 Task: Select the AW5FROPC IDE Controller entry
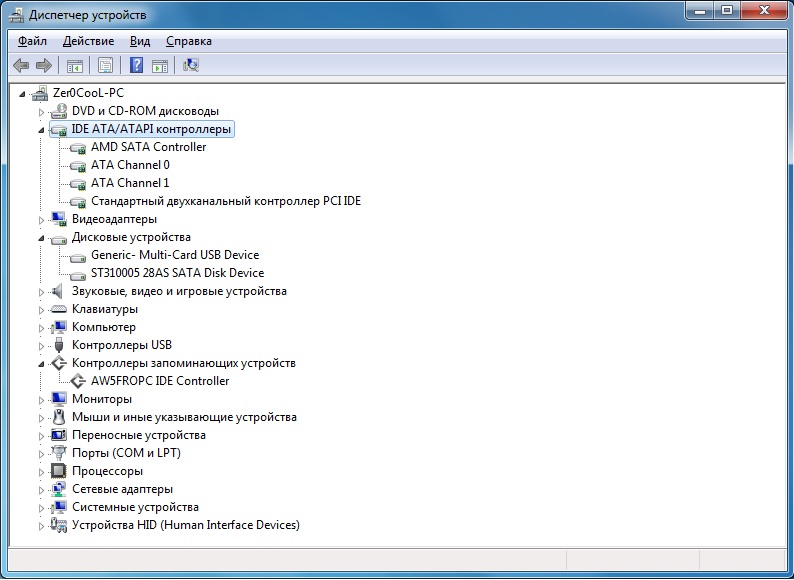(x=160, y=381)
